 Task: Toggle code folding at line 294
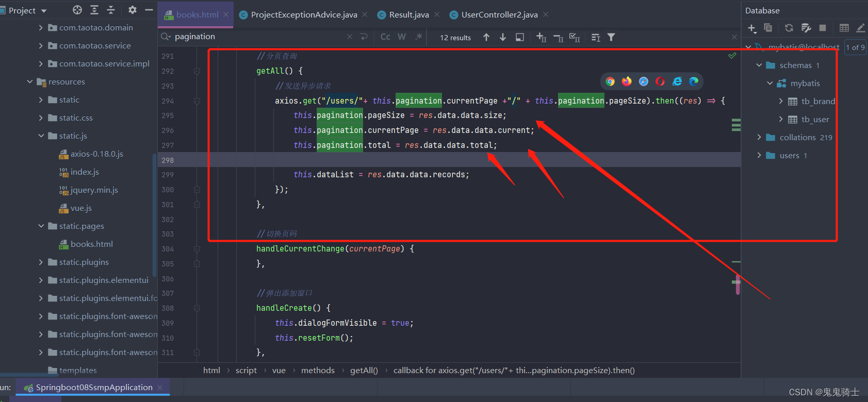196,101
